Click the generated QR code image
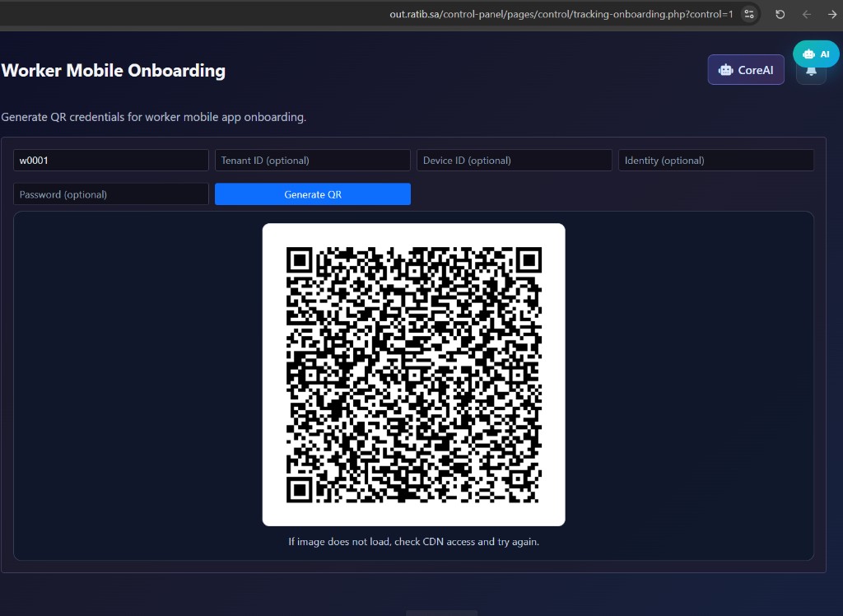This screenshot has height=616, width=843. pyautogui.click(x=413, y=375)
